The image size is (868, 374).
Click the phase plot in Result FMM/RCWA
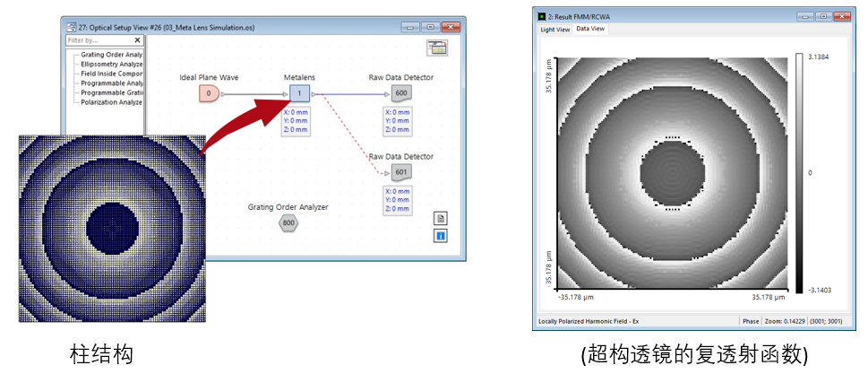(673, 173)
